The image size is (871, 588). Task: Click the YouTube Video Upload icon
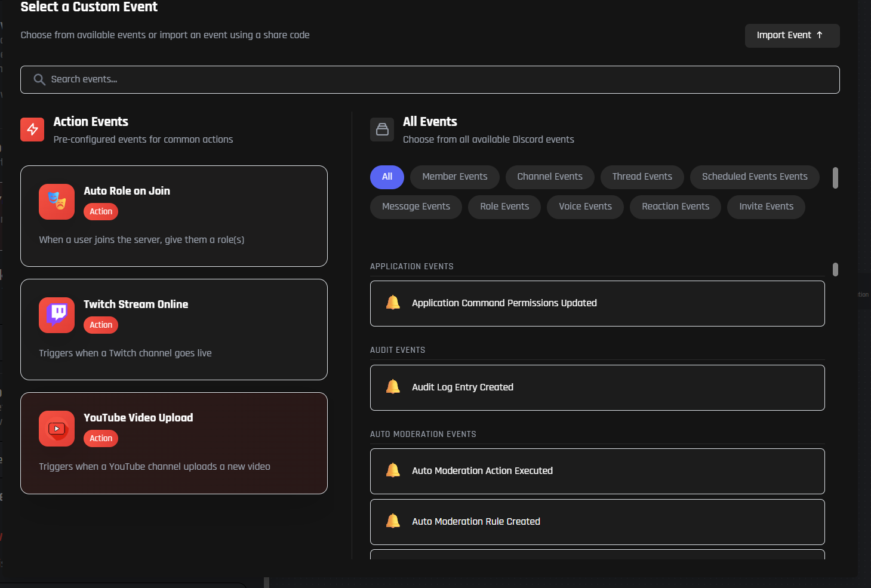(x=57, y=429)
